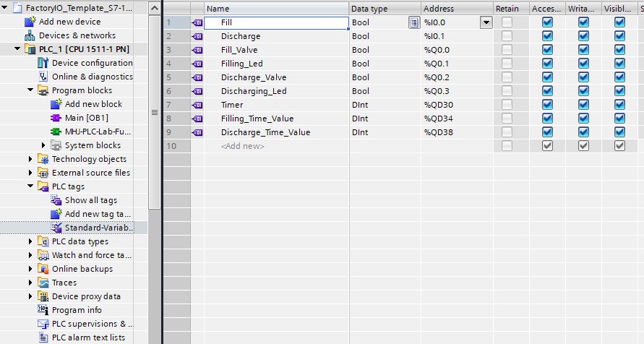Click the Device configuration icon
The height and width of the screenshot is (344, 644).
[x=43, y=63]
